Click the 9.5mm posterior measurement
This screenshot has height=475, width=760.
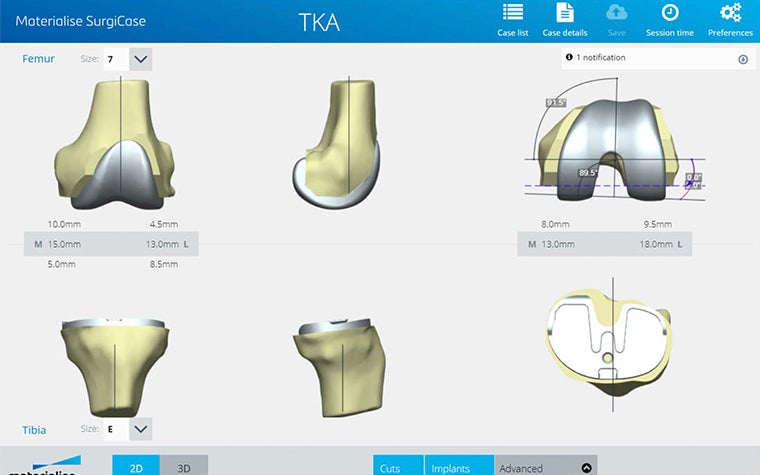tap(658, 224)
